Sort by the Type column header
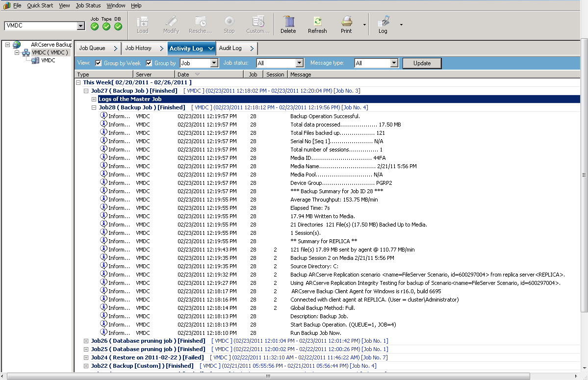588x380 pixels. pyautogui.click(x=104, y=75)
